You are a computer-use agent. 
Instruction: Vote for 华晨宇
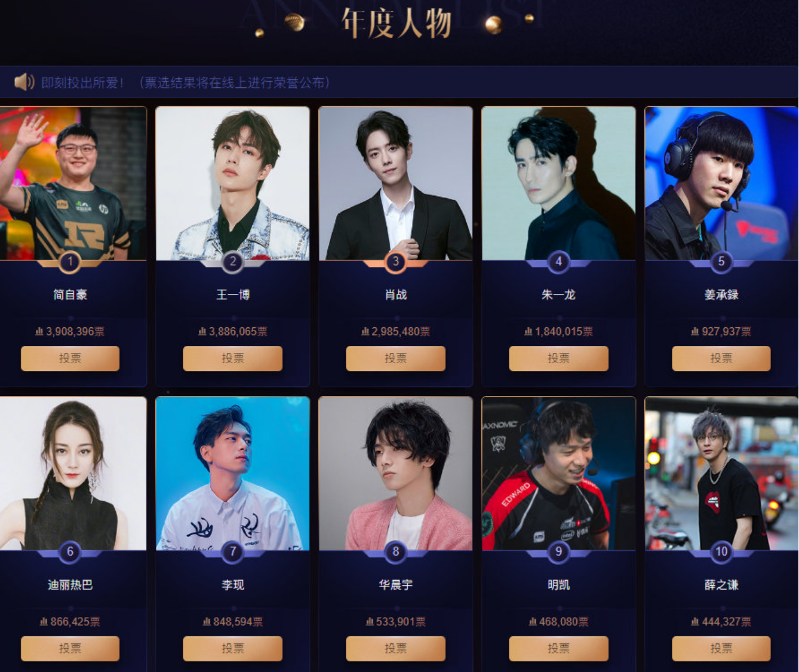point(395,649)
